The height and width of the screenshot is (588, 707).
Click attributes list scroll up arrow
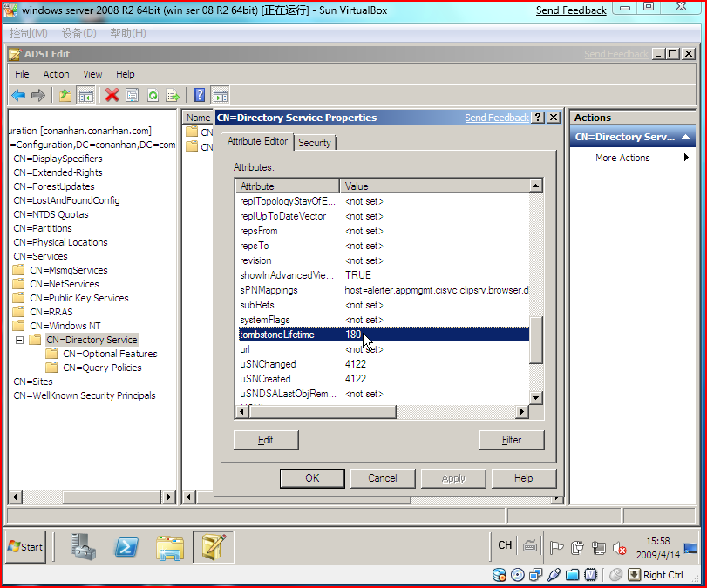coord(535,186)
